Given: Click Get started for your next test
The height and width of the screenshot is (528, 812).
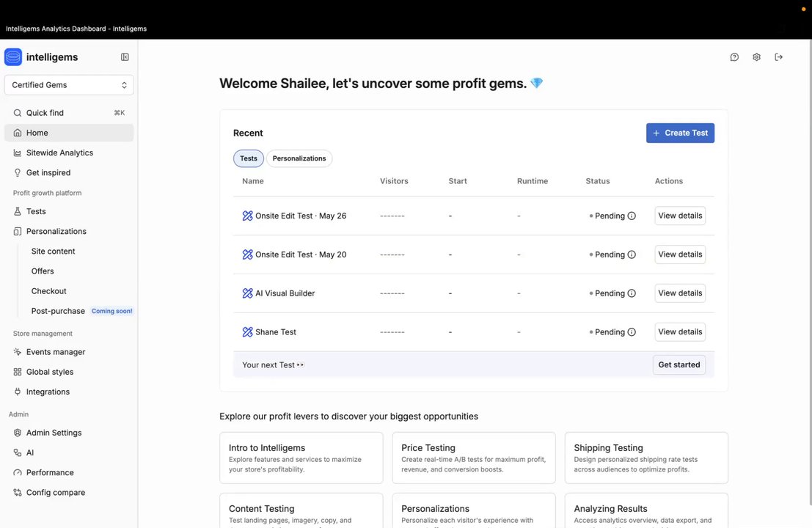Looking at the screenshot, I should (x=679, y=365).
